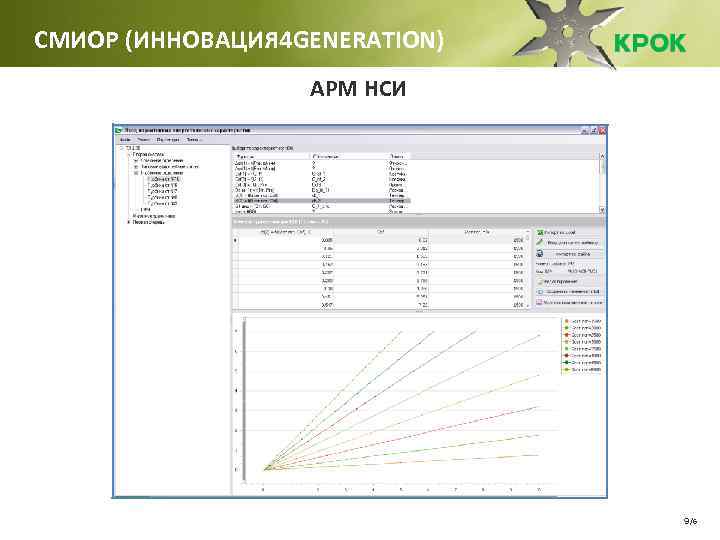Close the application window with the red X

602,131
